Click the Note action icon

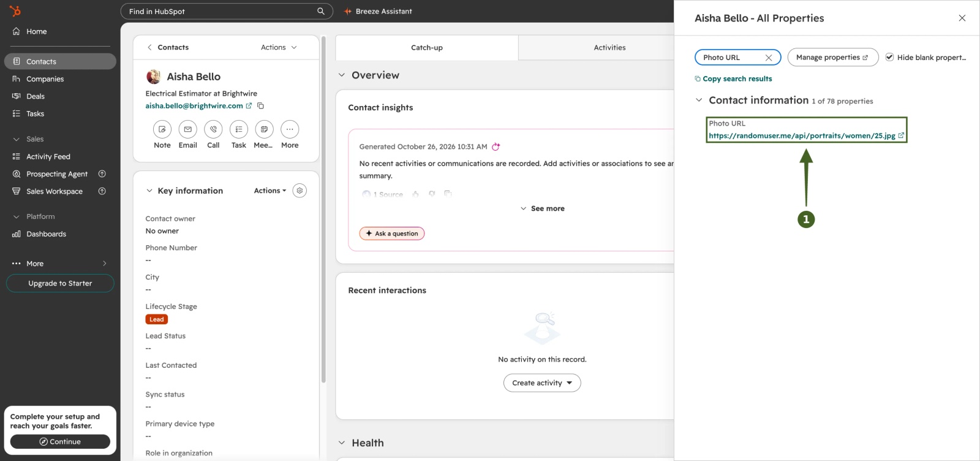(x=162, y=129)
